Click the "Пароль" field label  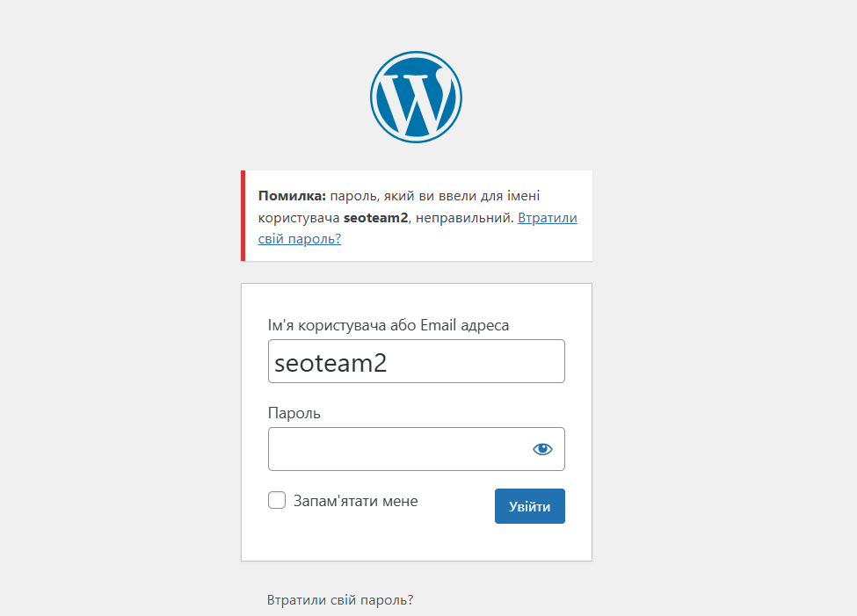[x=294, y=413]
